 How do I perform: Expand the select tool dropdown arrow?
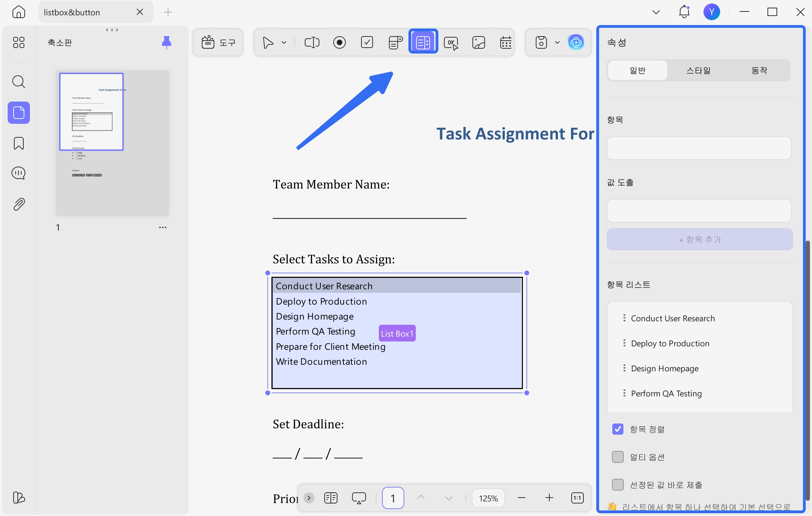click(284, 42)
